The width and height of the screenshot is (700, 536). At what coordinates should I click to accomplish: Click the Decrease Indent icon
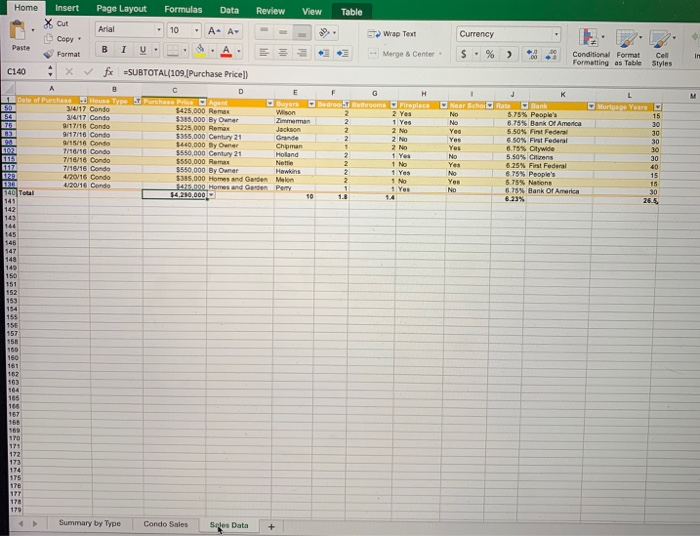click(x=323, y=53)
